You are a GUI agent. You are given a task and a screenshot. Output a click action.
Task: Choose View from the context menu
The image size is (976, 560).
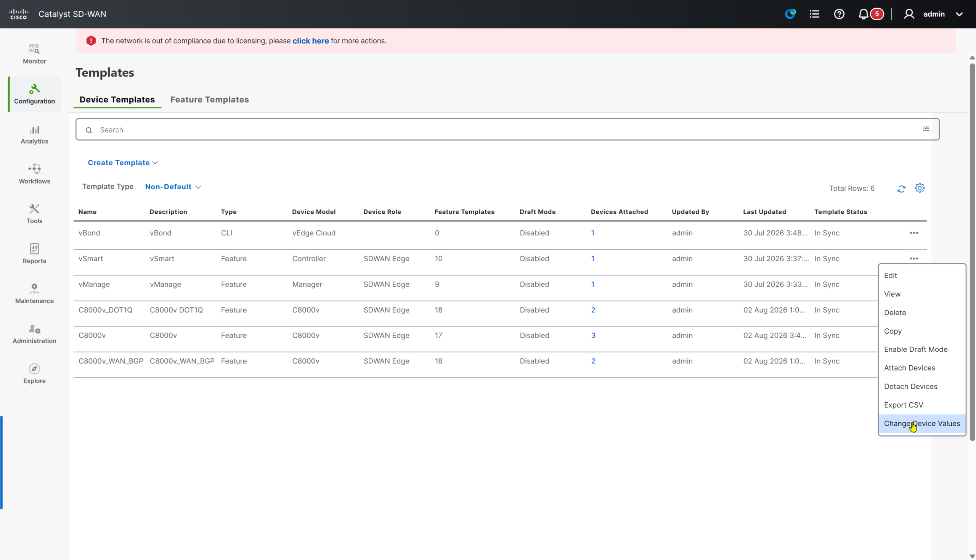pyautogui.click(x=922, y=294)
